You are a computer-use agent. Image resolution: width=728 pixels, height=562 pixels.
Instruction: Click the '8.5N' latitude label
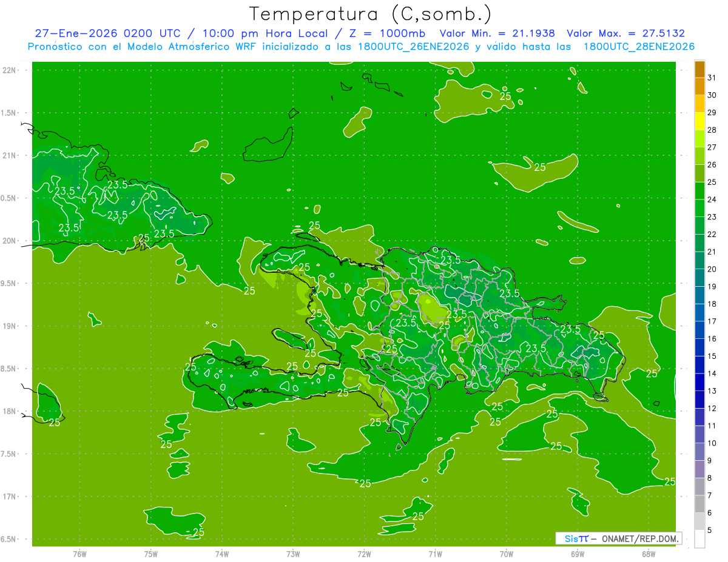click(9, 369)
